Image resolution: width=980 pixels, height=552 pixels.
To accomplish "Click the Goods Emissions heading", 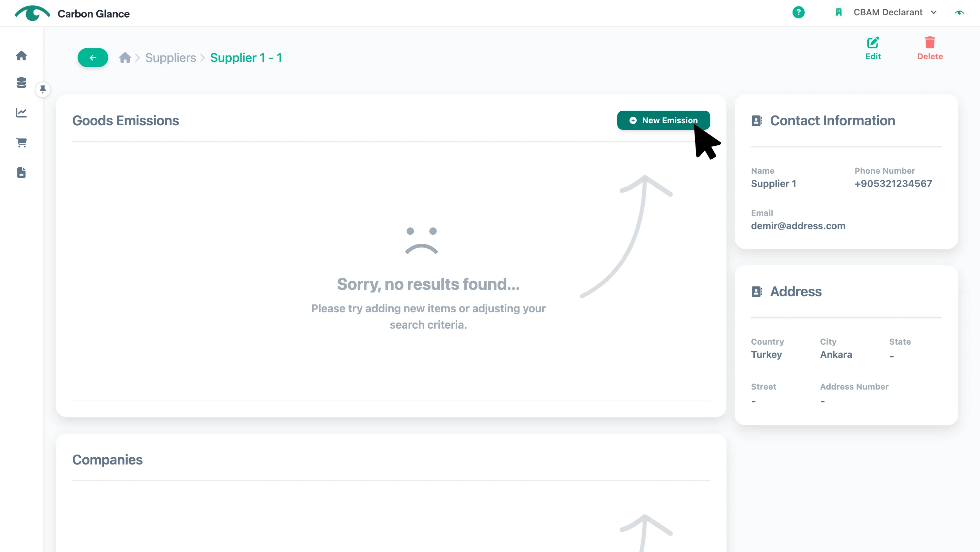I will [126, 121].
